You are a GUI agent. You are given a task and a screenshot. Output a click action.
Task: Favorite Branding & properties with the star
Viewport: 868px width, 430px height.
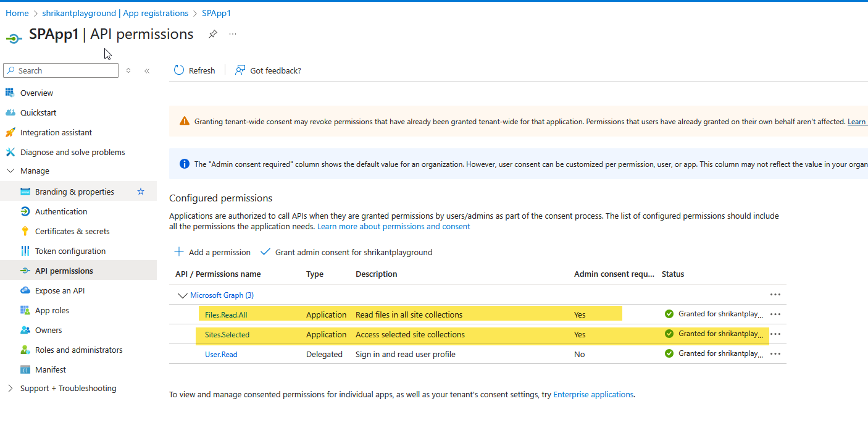(x=141, y=192)
